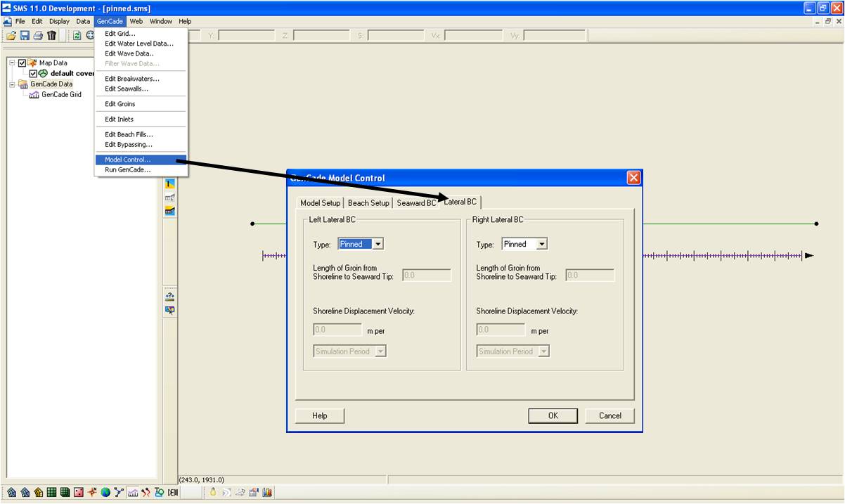Click the green Refresh icon in the toolbar

tap(77, 35)
